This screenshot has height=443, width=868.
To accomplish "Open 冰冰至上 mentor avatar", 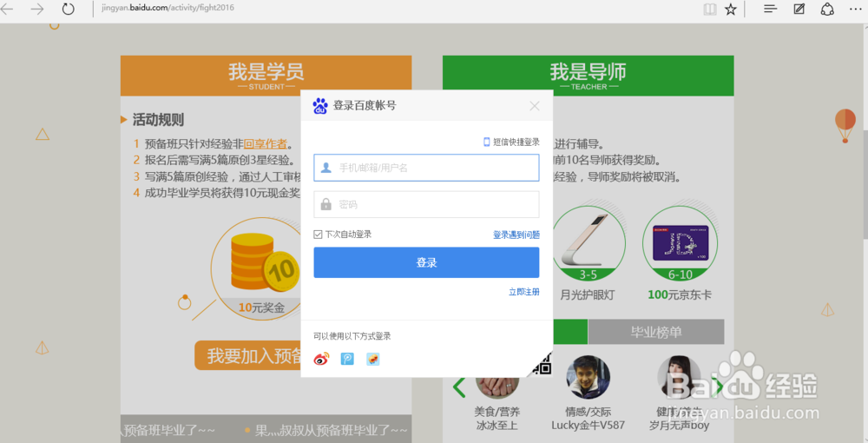I will [x=497, y=386].
